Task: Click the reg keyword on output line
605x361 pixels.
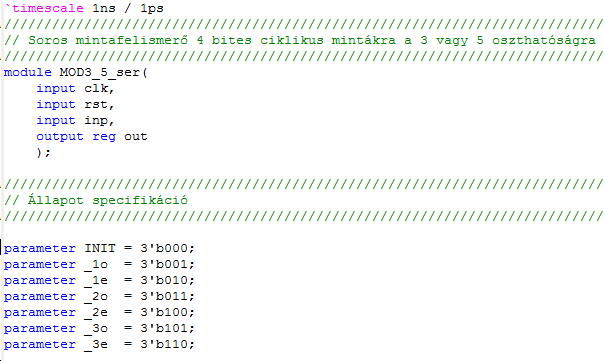Action: (x=104, y=137)
